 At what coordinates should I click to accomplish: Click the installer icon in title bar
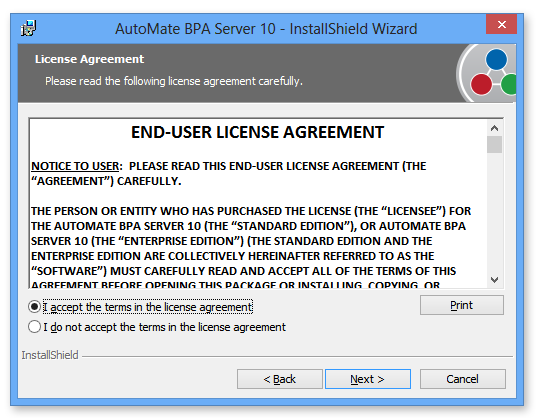tap(28, 28)
